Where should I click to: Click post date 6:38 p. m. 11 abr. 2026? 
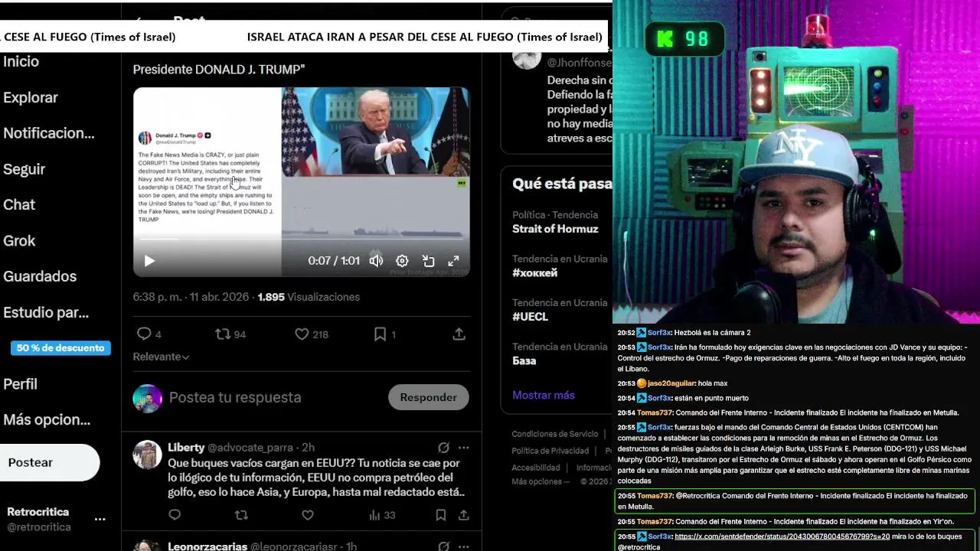point(191,297)
